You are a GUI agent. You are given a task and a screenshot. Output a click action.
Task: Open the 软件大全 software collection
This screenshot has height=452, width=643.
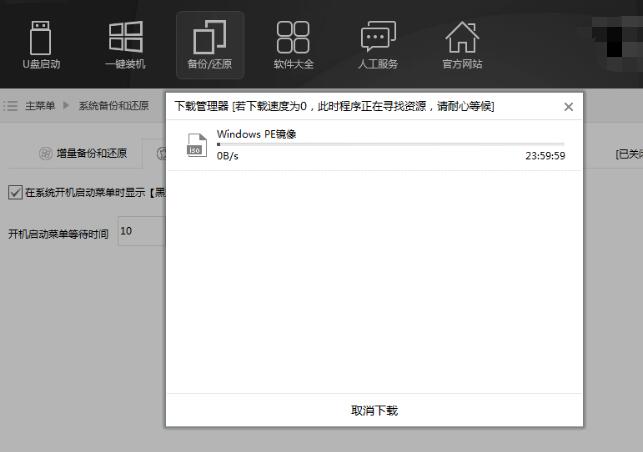point(293,45)
